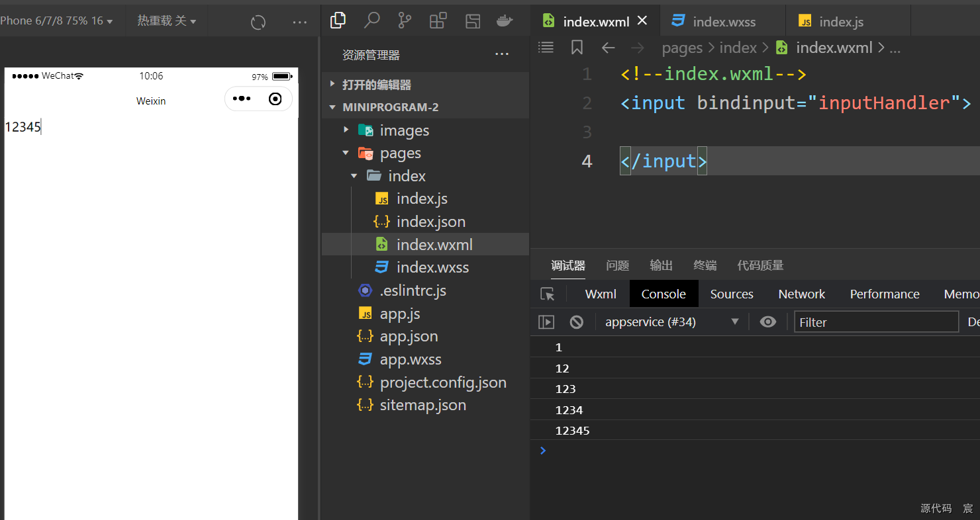
Task: Select index.wxml in the file tree
Action: [x=425, y=244]
